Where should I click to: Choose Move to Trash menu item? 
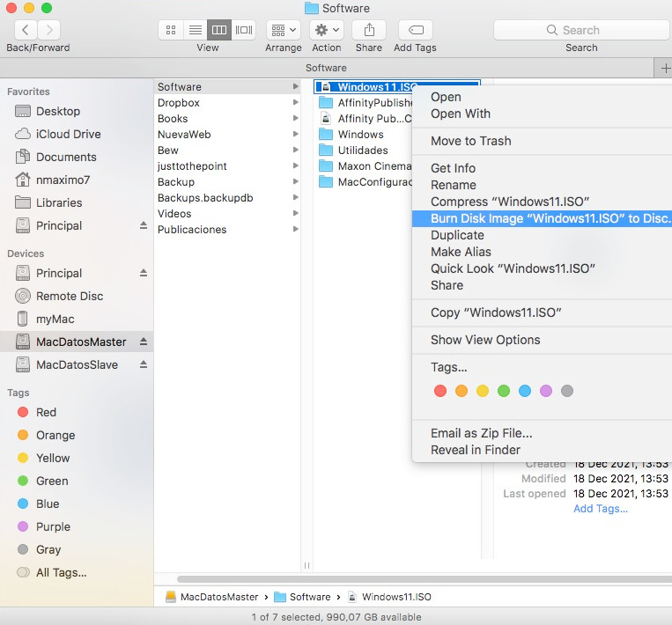(470, 141)
